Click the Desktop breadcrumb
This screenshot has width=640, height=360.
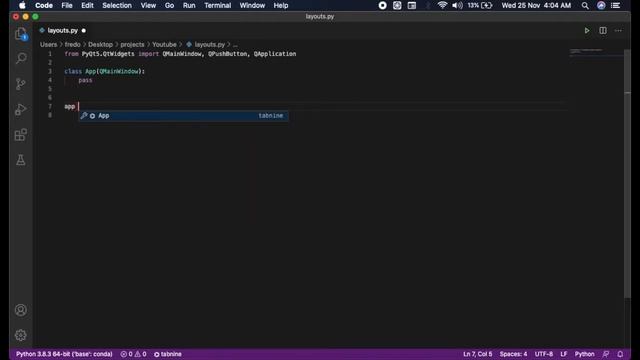point(100,44)
